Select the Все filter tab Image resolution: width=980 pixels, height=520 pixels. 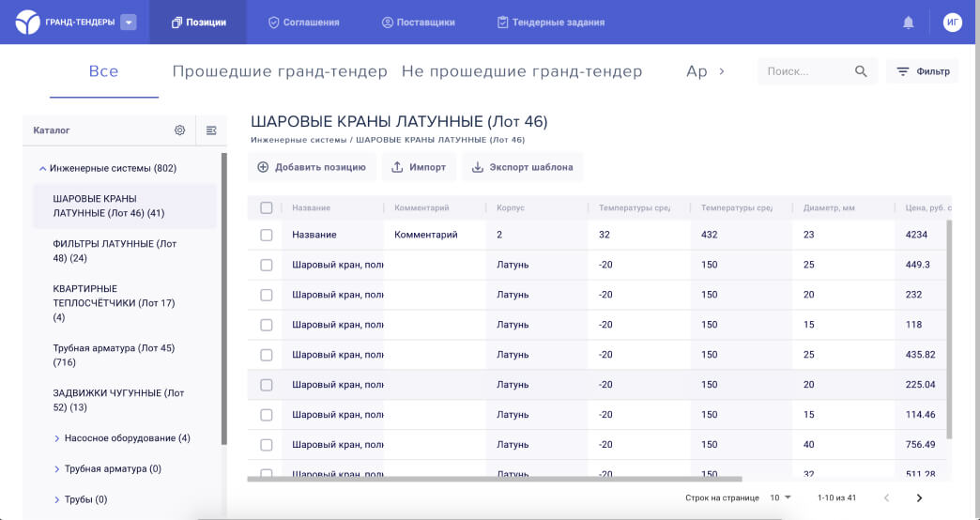pos(104,71)
